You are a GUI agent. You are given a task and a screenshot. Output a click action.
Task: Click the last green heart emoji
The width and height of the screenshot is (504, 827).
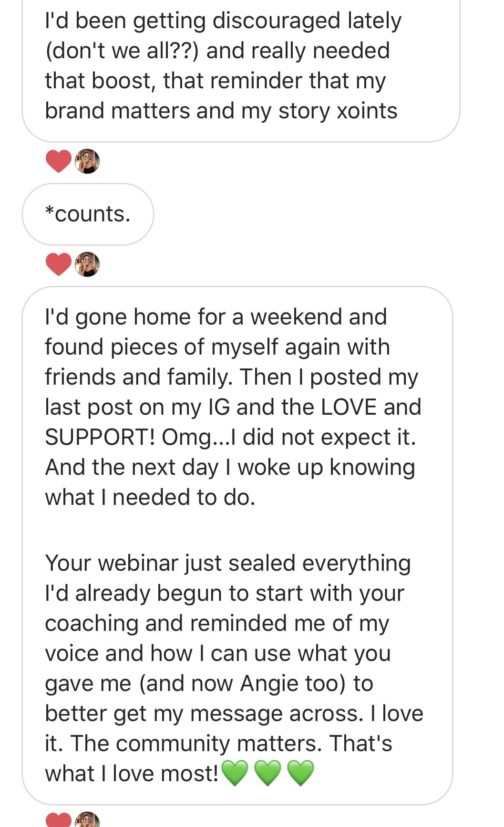(300, 773)
